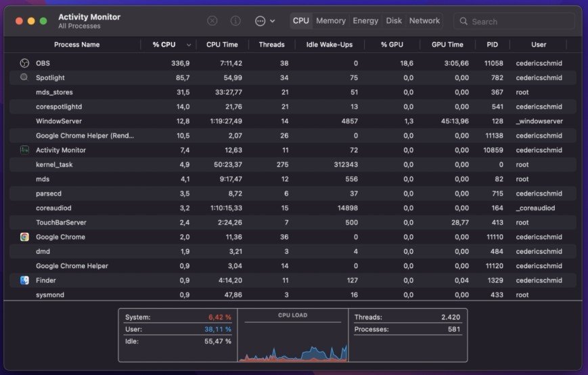Select Google Chrome Helper PID 11120 row
Screen dimensions: 588x375
[x=292, y=266]
